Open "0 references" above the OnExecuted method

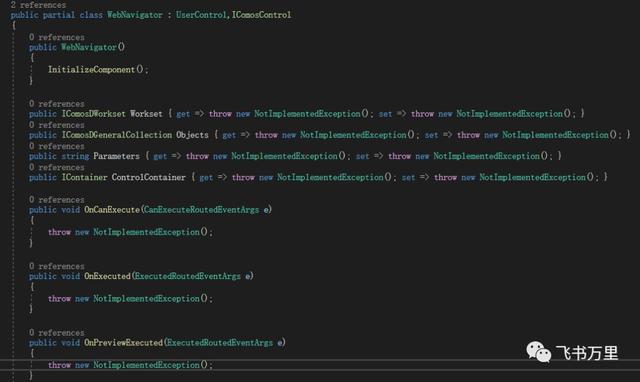click(57, 266)
